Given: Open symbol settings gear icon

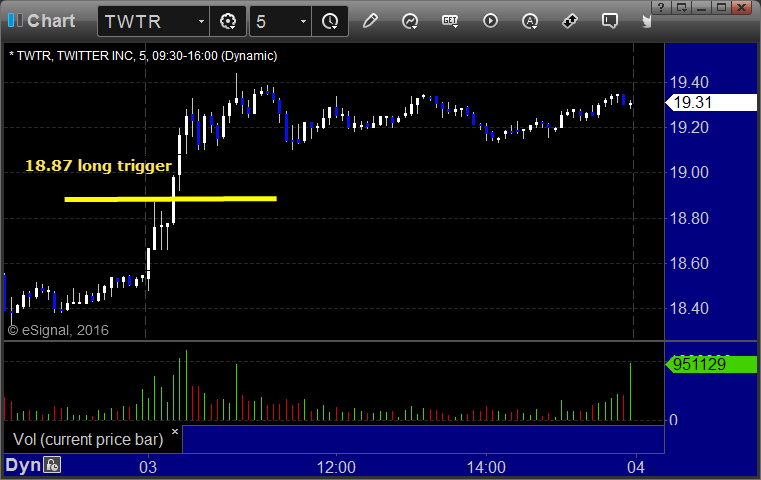Looking at the screenshot, I should [x=228, y=21].
